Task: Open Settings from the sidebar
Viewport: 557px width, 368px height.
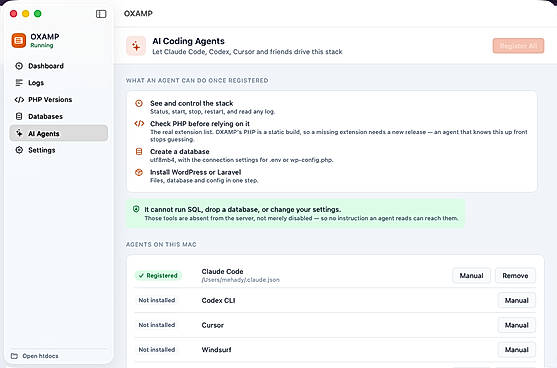Action: (x=59, y=150)
